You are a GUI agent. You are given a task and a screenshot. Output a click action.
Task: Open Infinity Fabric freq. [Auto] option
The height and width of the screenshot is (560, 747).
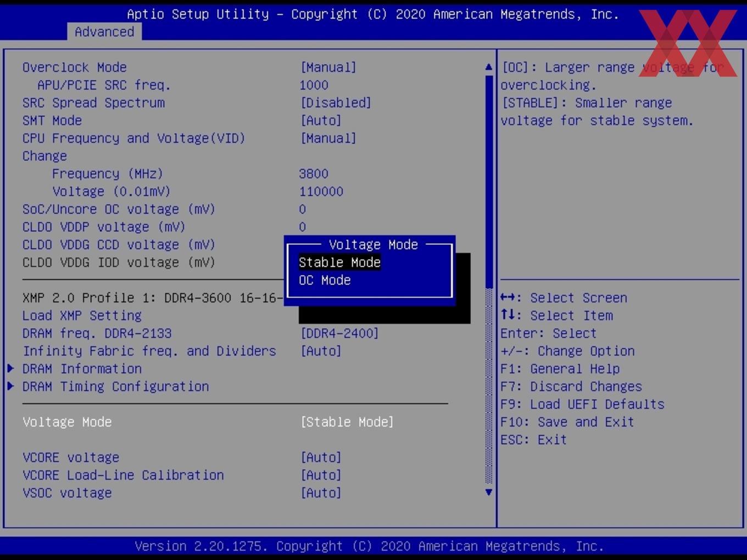[x=321, y=351]
